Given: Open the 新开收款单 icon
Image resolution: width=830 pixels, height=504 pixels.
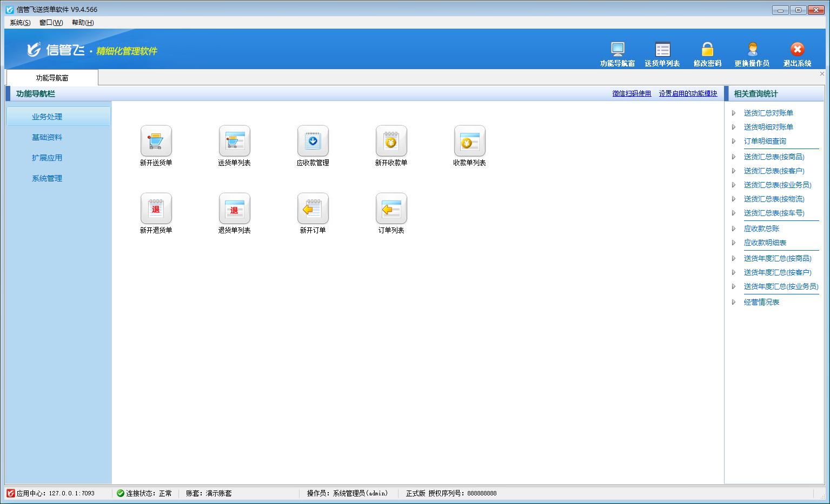Looking at the screenshot, I should [x=391, y=141].
